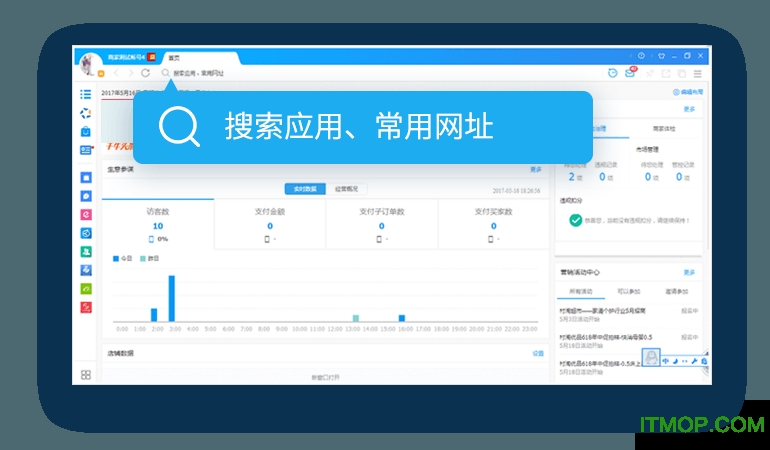Select the 首页 tab
Screen dimensions: 770x450
(174, 58)
